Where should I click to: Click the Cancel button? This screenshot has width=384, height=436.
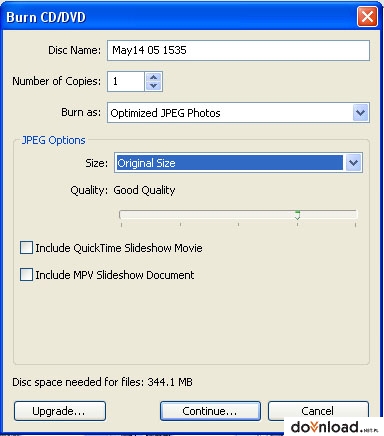[318, 410]
